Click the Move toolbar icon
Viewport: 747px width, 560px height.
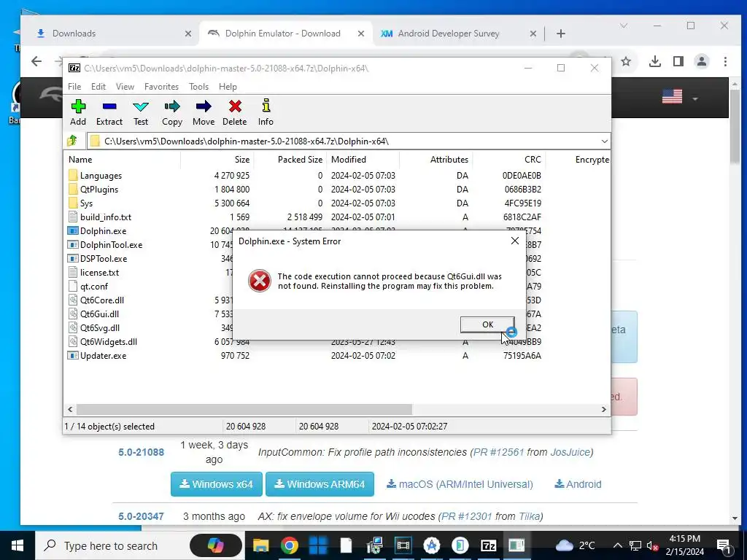[x=204, y=112]
